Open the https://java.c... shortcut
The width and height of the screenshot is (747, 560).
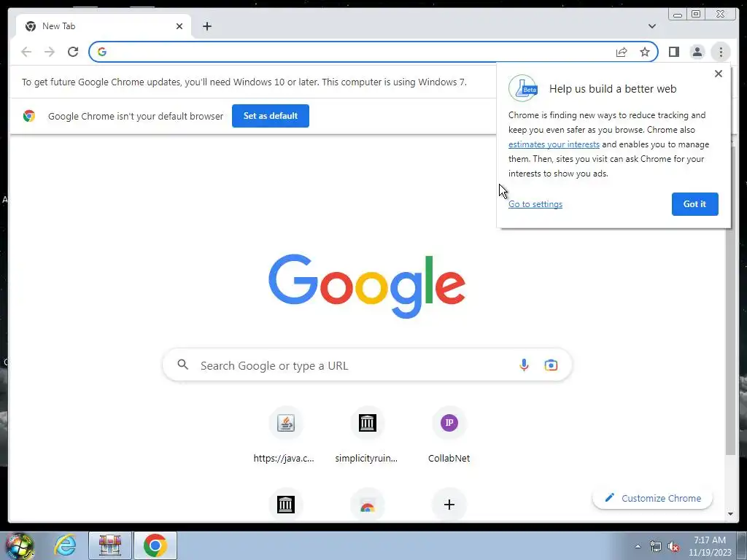285,436
